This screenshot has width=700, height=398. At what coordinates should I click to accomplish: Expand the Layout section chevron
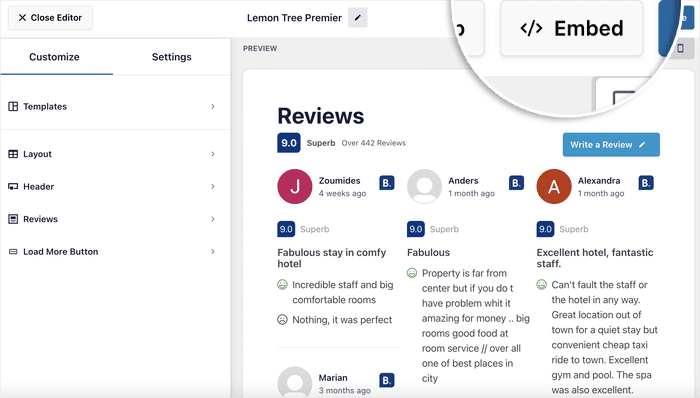click(x=213, y=154)
